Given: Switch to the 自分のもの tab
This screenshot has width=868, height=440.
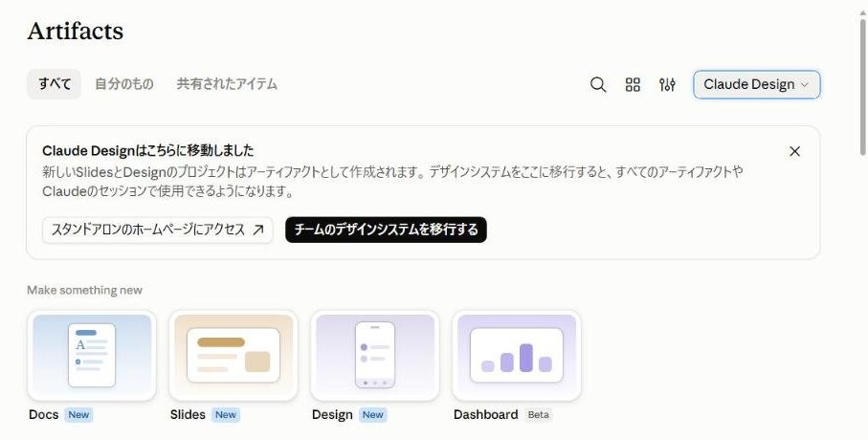Looking at the screenshot, I should pyautogui.click(x=124, y=84).
